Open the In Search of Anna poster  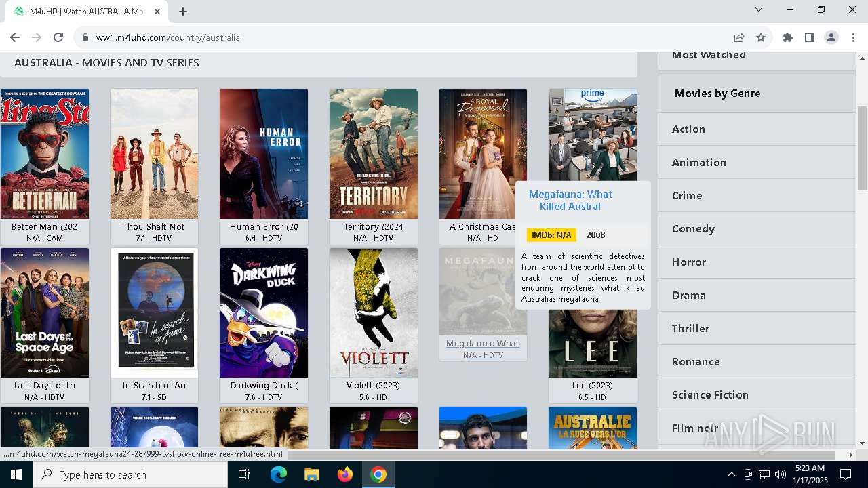154,312
